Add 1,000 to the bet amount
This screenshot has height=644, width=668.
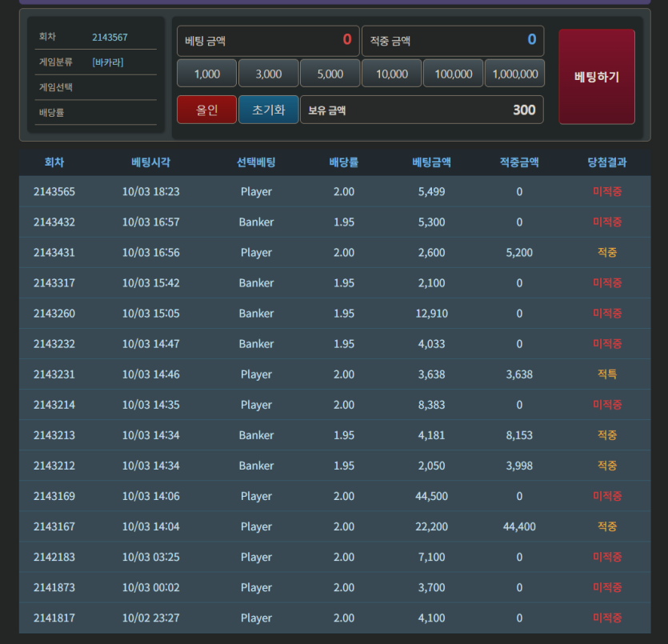point(207,74)
